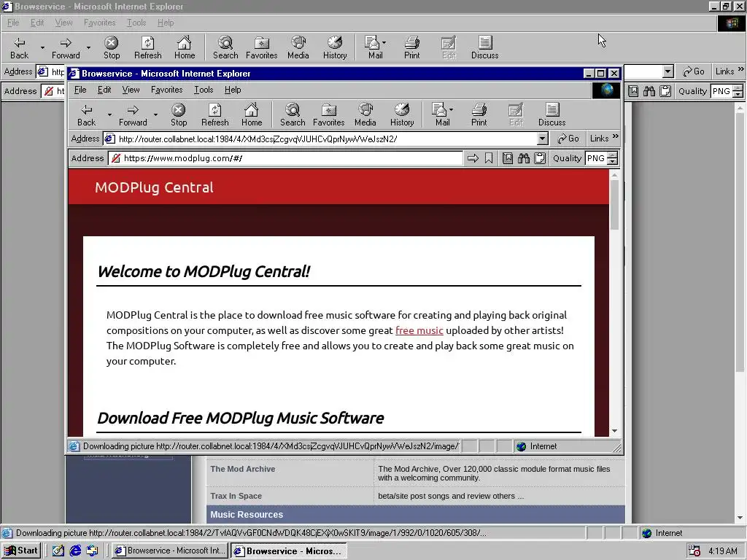This screenshot has height=560, width=747.
Task: Click Media in the front browser toolbar
Action: (x=365, y=115)
